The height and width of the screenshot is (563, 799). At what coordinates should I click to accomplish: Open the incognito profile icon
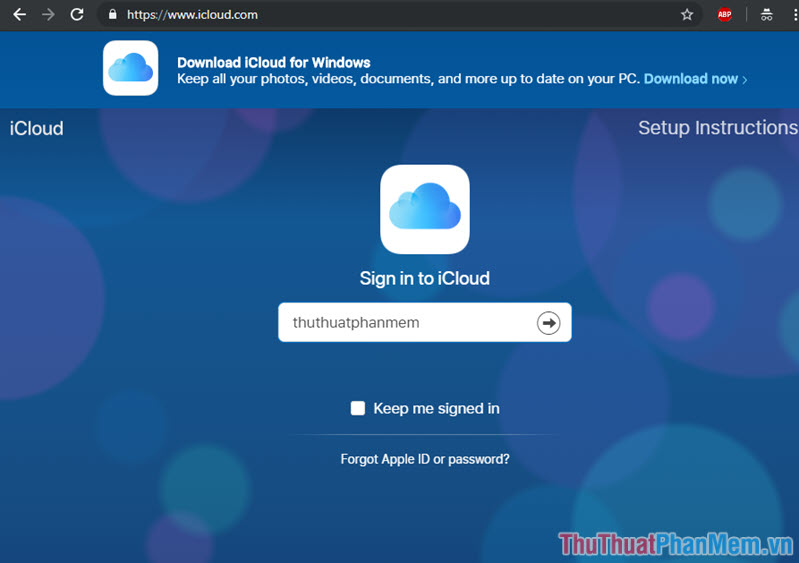coord(766,15)
